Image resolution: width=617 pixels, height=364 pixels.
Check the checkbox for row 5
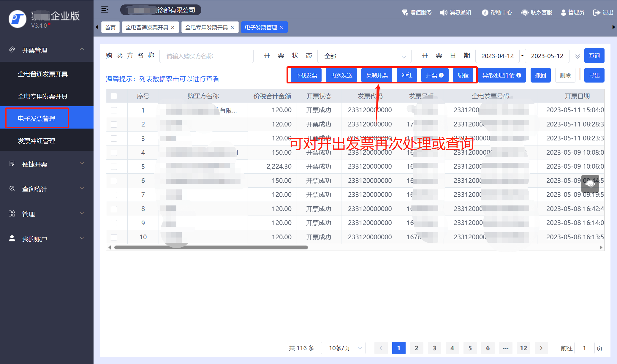(114, 167)
